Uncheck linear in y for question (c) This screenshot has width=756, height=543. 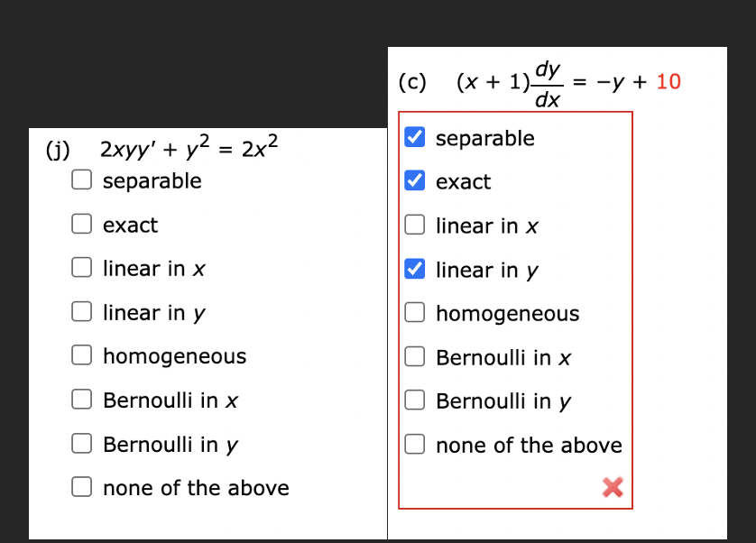click(x=414, y=269)
